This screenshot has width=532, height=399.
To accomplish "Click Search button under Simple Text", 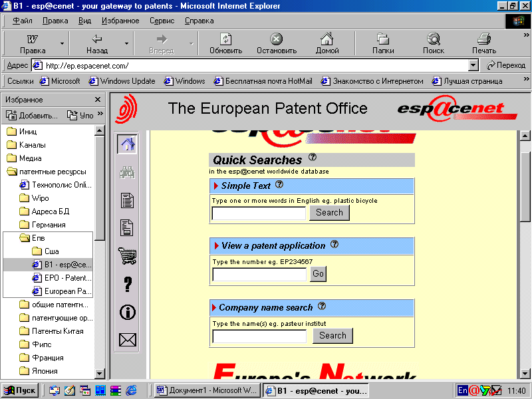I will pos(329,212).
